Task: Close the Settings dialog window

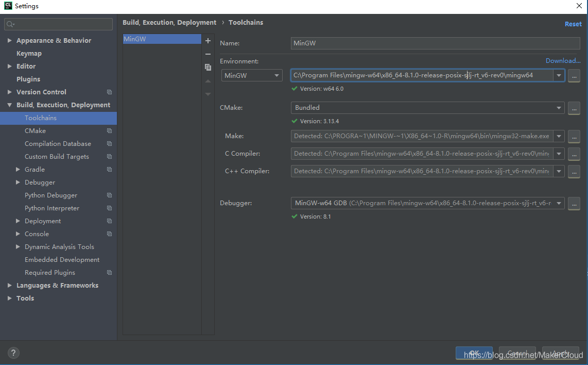Action: click(x=579, y=6)
